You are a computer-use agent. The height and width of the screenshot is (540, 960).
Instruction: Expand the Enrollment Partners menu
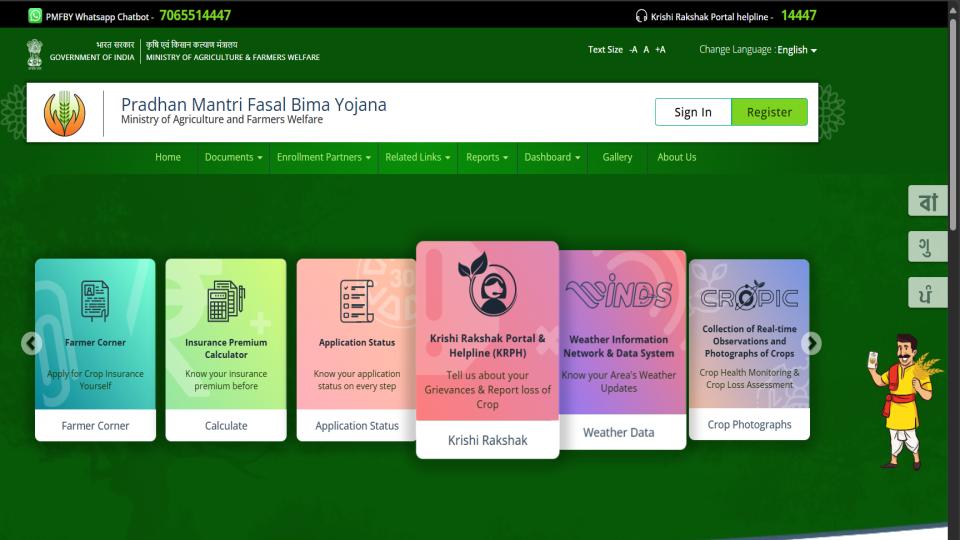click(x=323, y=157)
